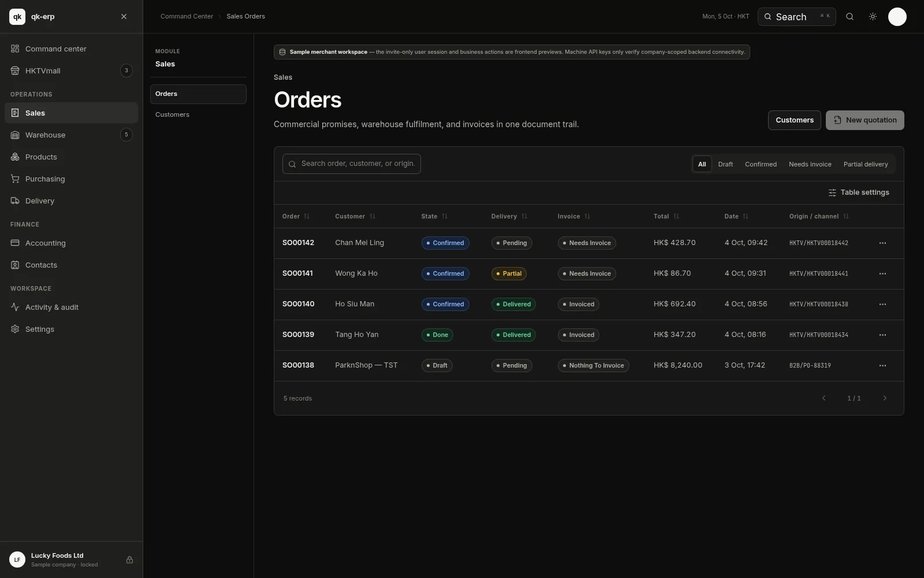Go to the previous page of records
The image size is (924, 578).
pos(824,398)
